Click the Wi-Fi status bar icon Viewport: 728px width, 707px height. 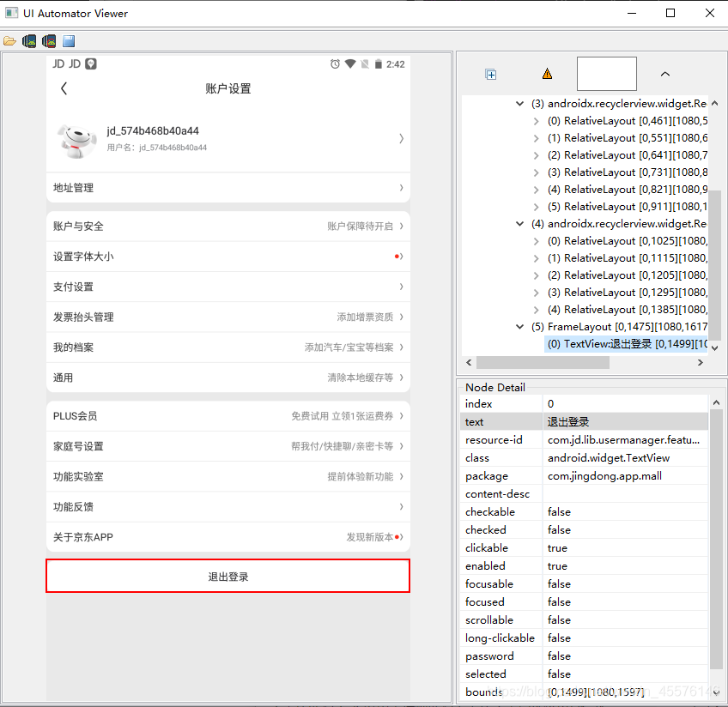click(350, 64)
